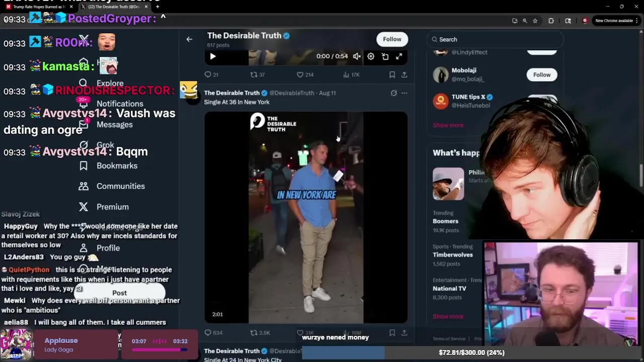This screenshot has height=362, width=644.
Task: Reply to the post with 21 replies
Action: pos(211,74)
